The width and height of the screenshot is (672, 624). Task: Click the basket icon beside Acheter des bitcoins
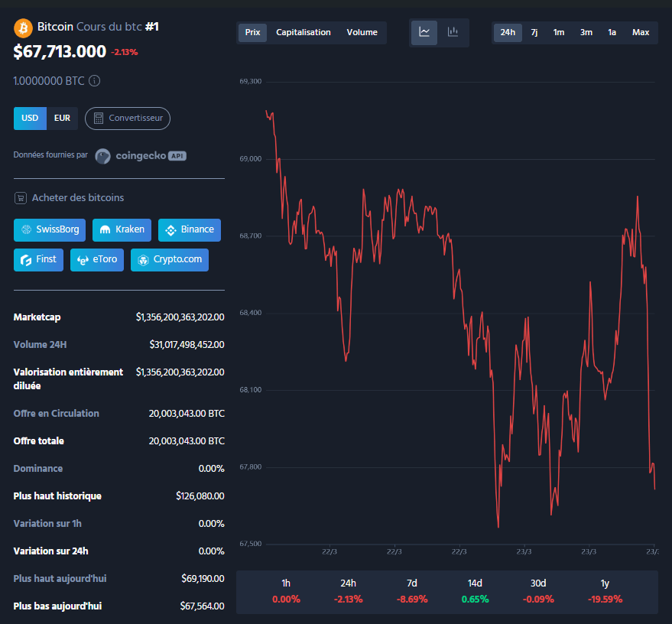tap(20, 197)
